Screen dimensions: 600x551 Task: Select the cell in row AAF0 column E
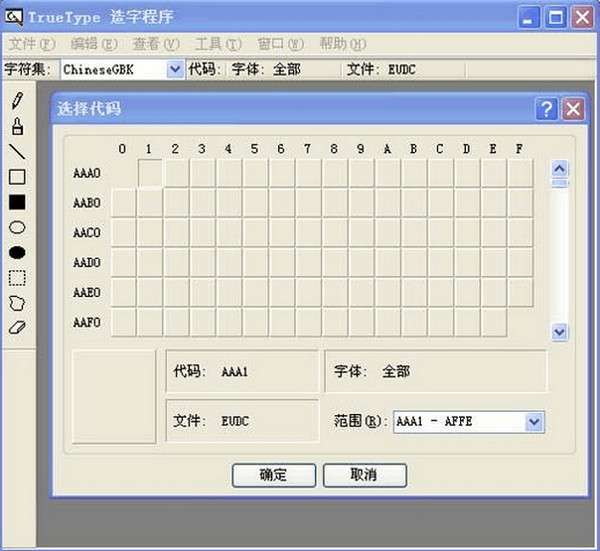(x=494, y=322)
